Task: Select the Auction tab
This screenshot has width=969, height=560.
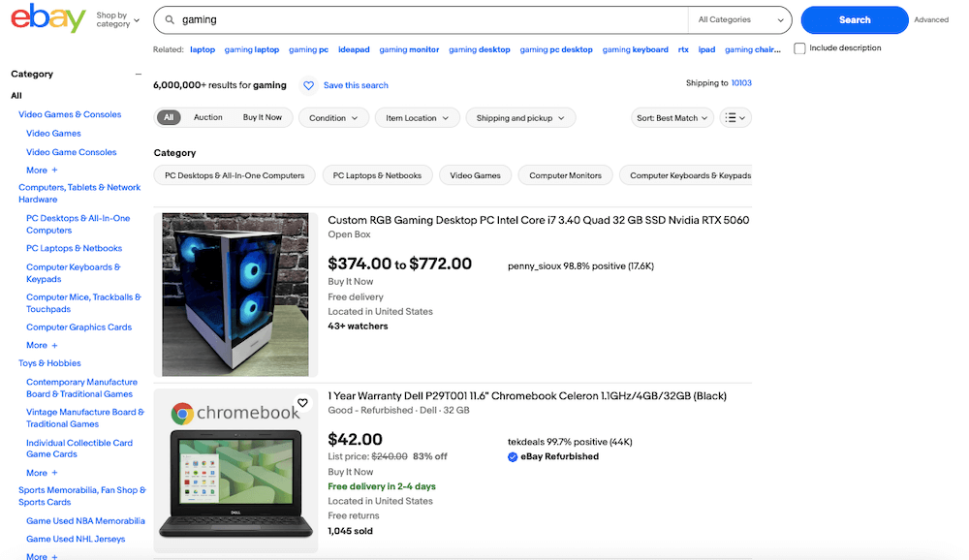Action: click(x=208, y=117)
